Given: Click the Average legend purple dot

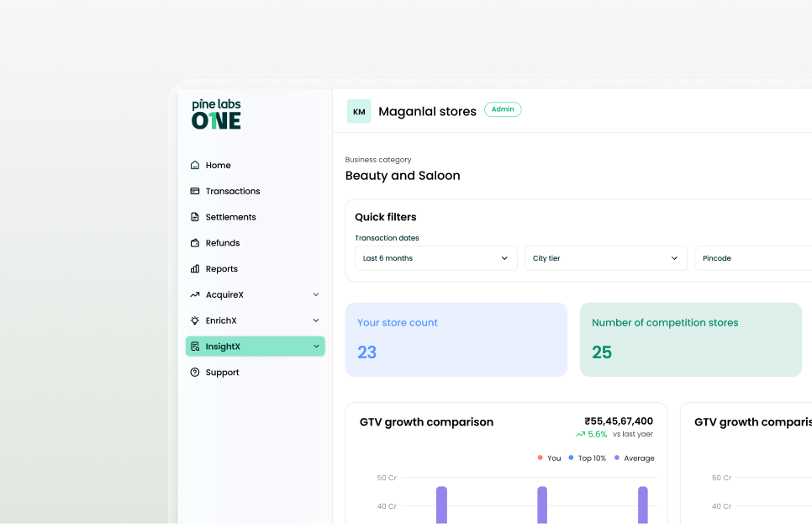Looking at the screenshot, I should tap(617, 458).
